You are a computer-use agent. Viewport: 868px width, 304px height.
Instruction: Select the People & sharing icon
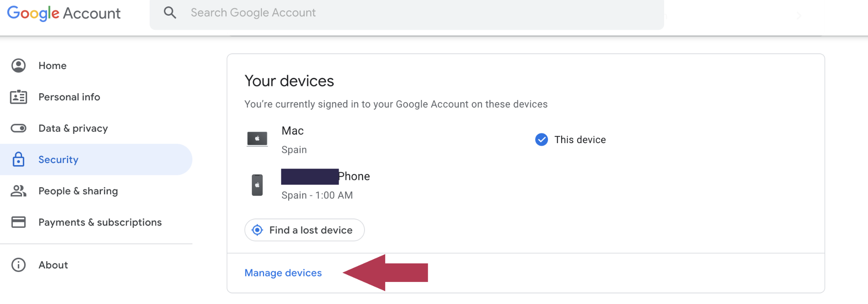18,191
